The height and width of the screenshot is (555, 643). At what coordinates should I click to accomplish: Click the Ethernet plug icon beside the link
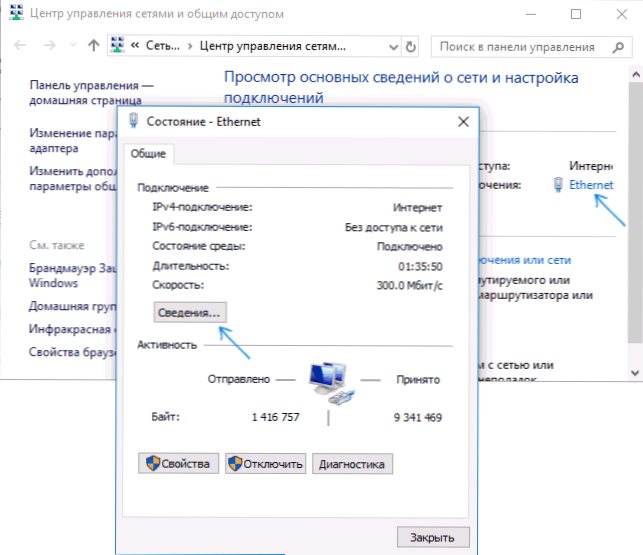point(558,185)
